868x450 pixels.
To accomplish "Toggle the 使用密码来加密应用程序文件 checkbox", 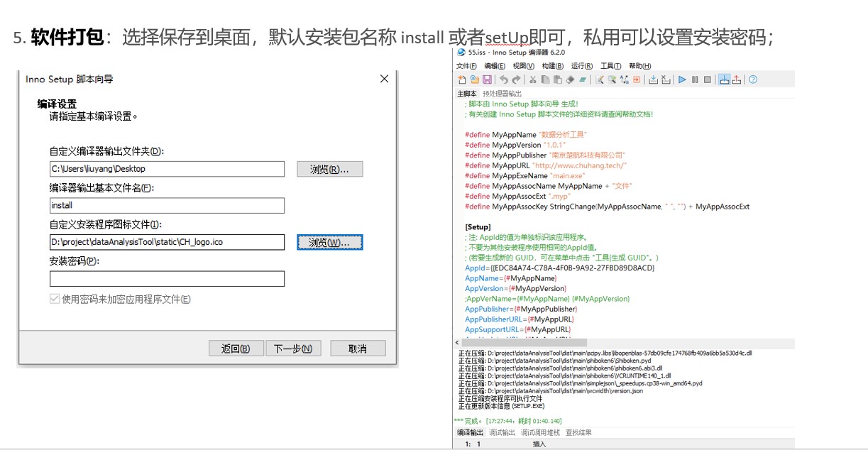I will coord(55,300).
